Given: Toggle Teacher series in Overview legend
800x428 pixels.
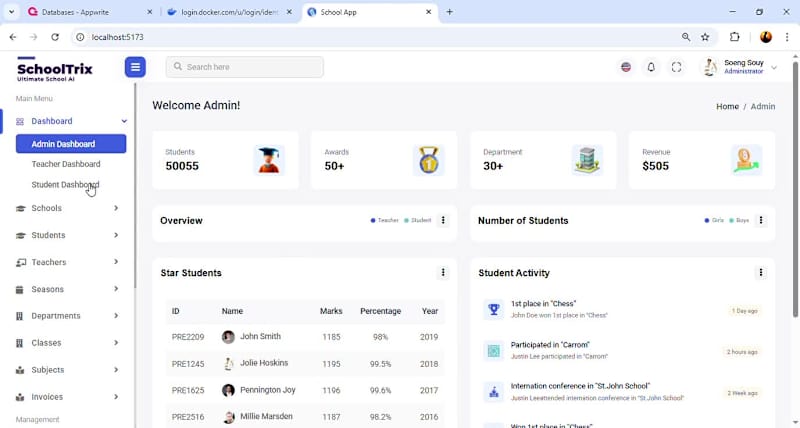Looking at the screenshot, I should coord(384,220).
